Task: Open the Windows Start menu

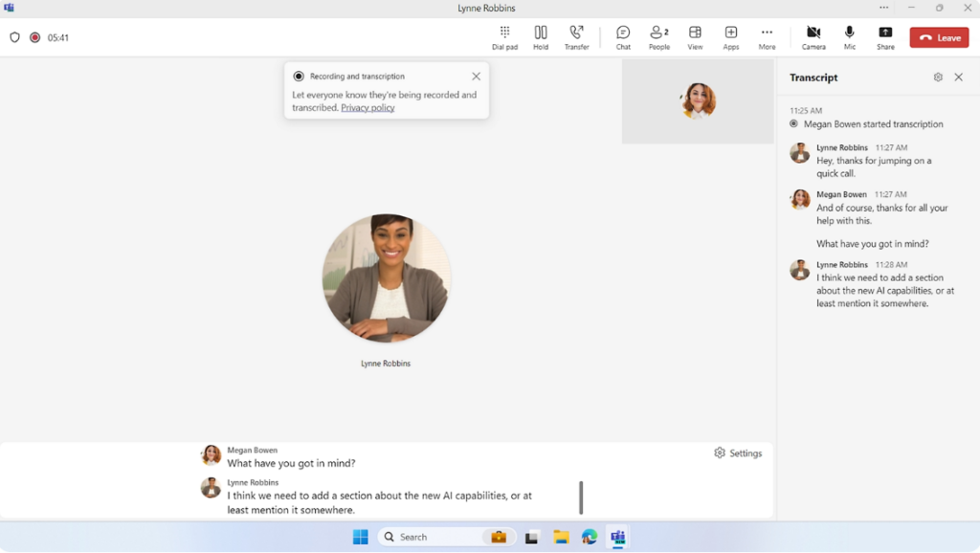Action: coord(359,537)
